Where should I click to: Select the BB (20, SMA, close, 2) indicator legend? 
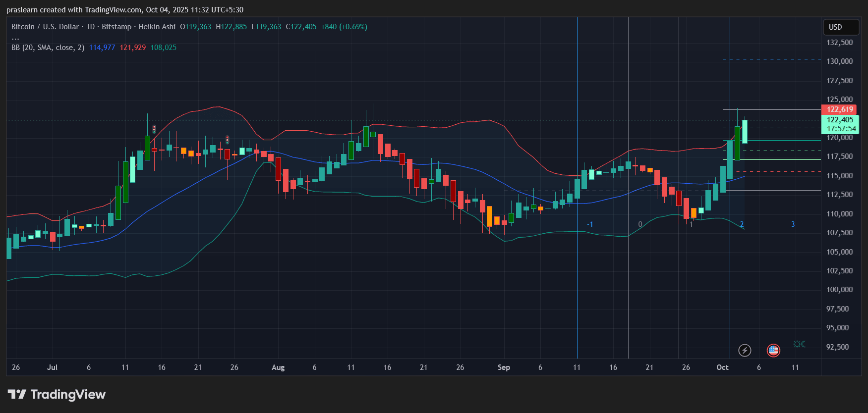pyautogui.click(x=48, y=48)
